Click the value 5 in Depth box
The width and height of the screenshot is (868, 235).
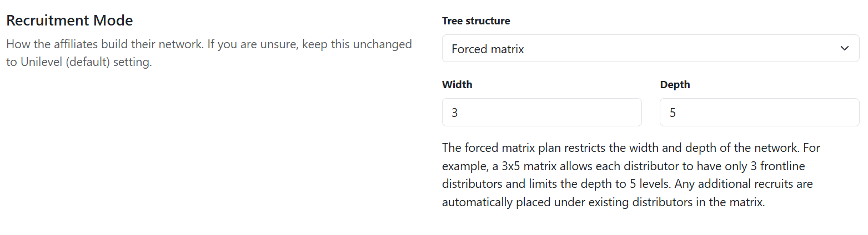673,113
